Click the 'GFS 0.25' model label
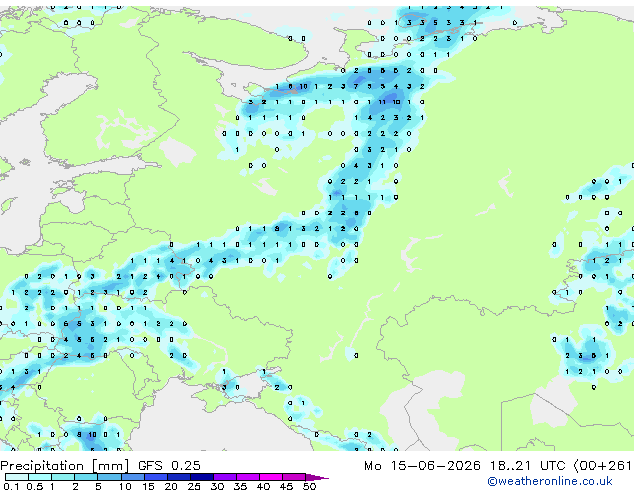The width and height of the screenshot is (634, 490). pos(169,465)
